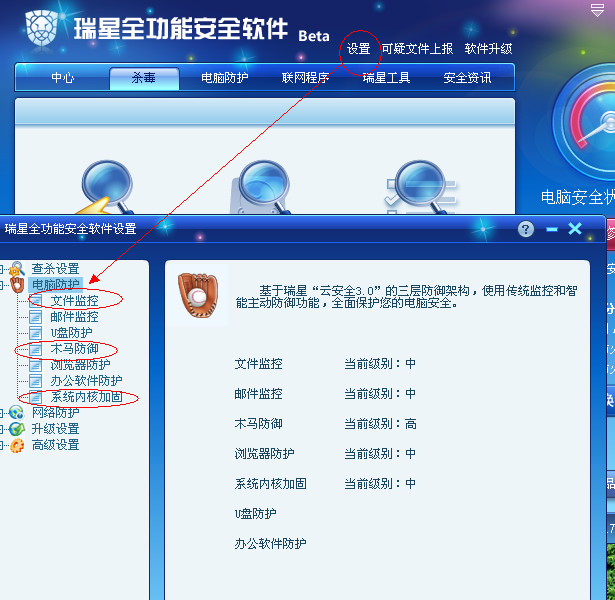Select 网络防护 in the settings tree

55,413
